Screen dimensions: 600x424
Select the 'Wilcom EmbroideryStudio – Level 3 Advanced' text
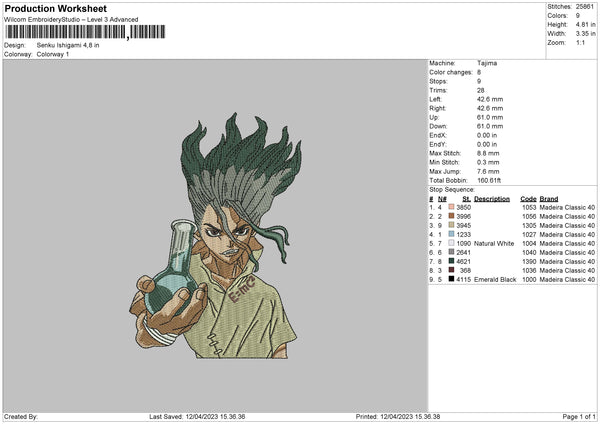coord(71,20)
